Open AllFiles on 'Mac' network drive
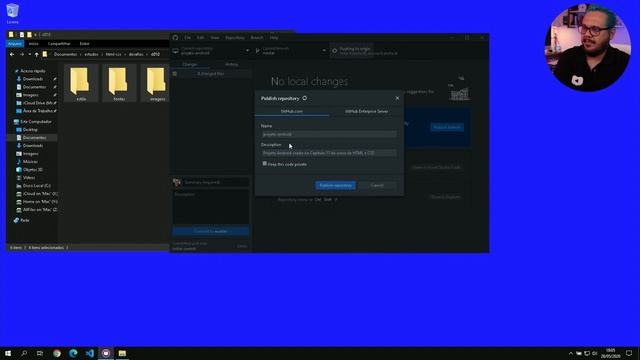Screen dimensions: 640x360 [x=40, y=210]
